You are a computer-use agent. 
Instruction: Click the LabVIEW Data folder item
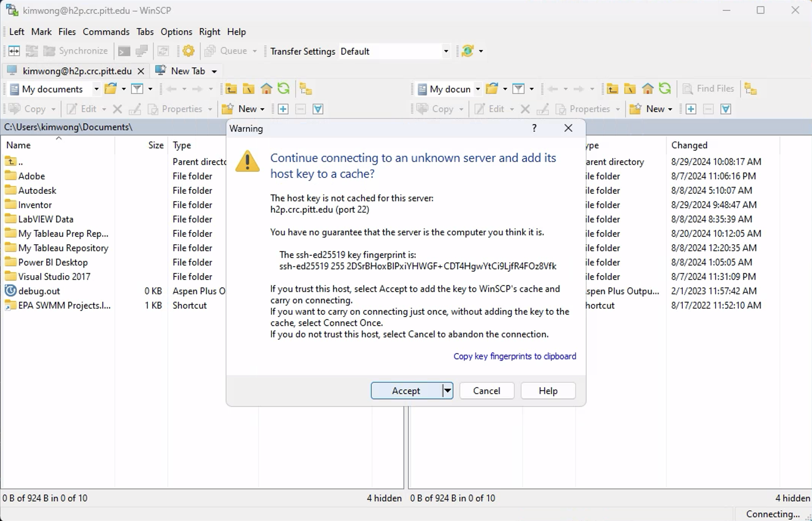coord(45,219)
